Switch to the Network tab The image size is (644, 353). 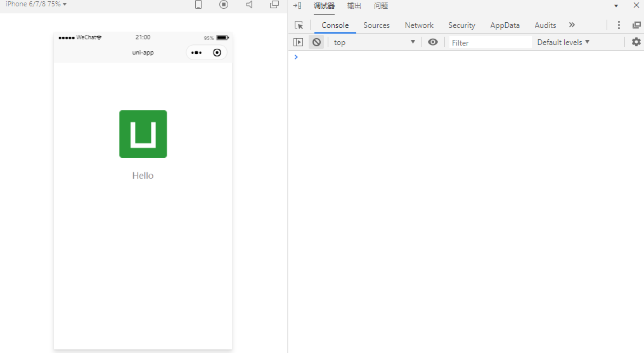(x=419, y=25)
